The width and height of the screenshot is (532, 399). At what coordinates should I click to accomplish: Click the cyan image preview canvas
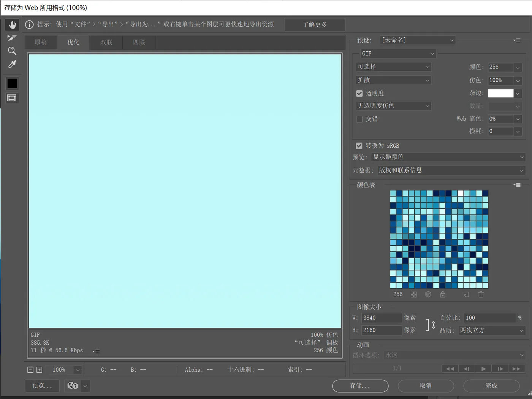coord(185,191)
